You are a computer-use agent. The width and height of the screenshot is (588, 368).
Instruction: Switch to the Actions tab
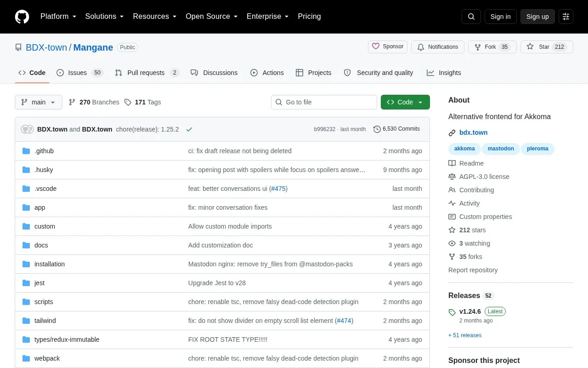coord(267,73)
